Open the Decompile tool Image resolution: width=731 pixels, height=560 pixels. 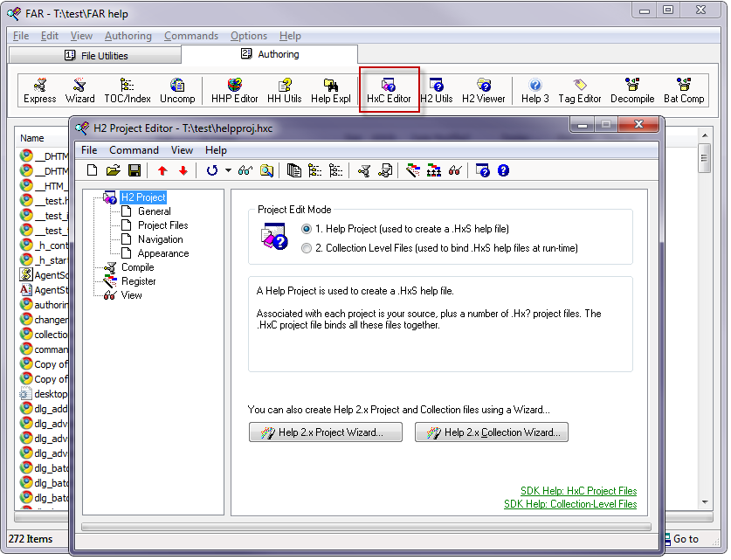click(632, 90)
